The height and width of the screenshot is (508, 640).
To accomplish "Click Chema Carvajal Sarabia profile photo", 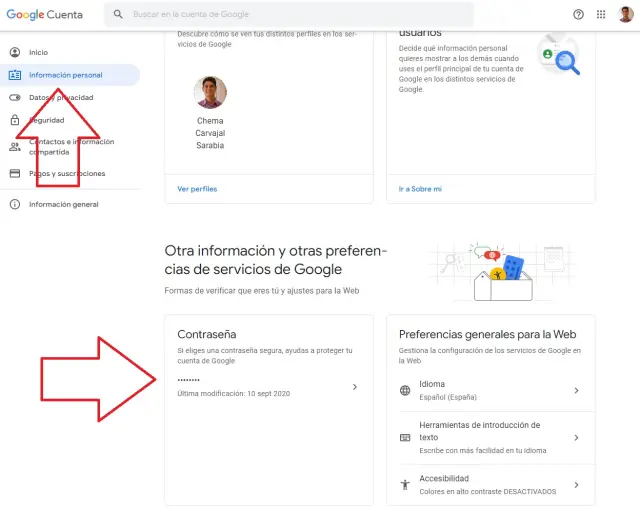I will pos(210,93).
